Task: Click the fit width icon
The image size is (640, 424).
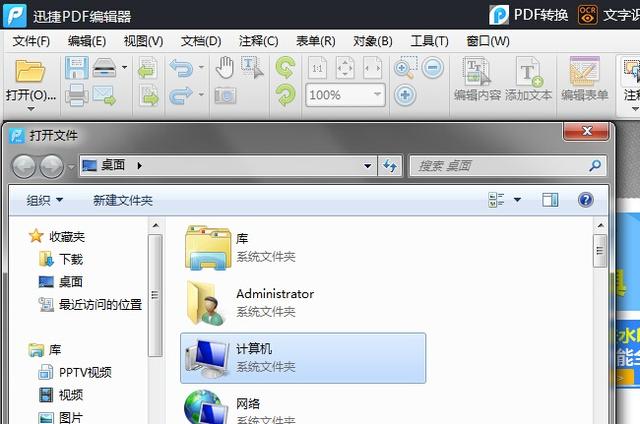Action: pyautogui.click(x=373, y=68)
